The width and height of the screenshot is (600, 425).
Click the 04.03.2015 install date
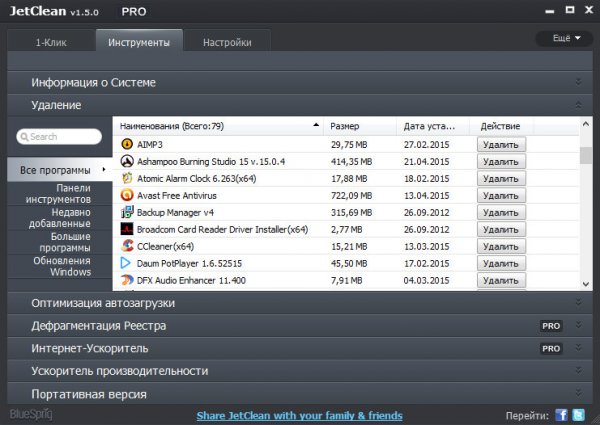pyautogui.click(x=426, y=280)
